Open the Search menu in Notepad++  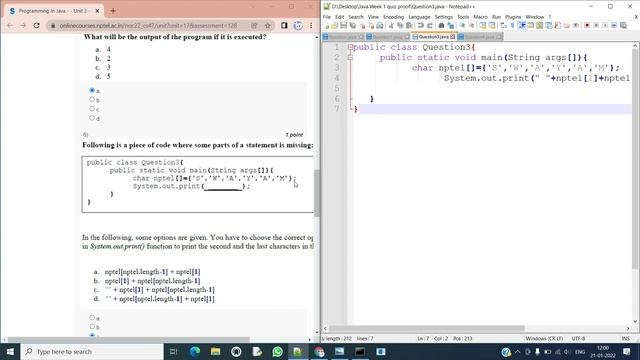point(356,17)
